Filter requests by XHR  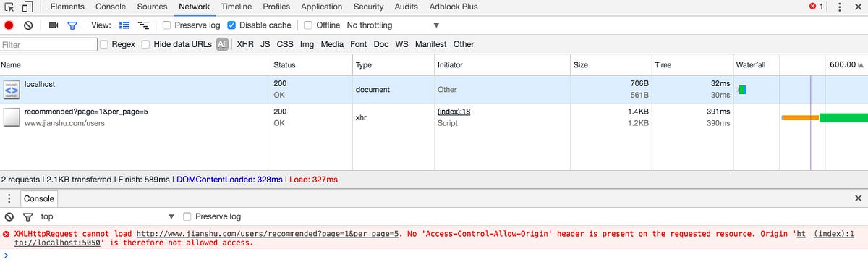(245, 44)
